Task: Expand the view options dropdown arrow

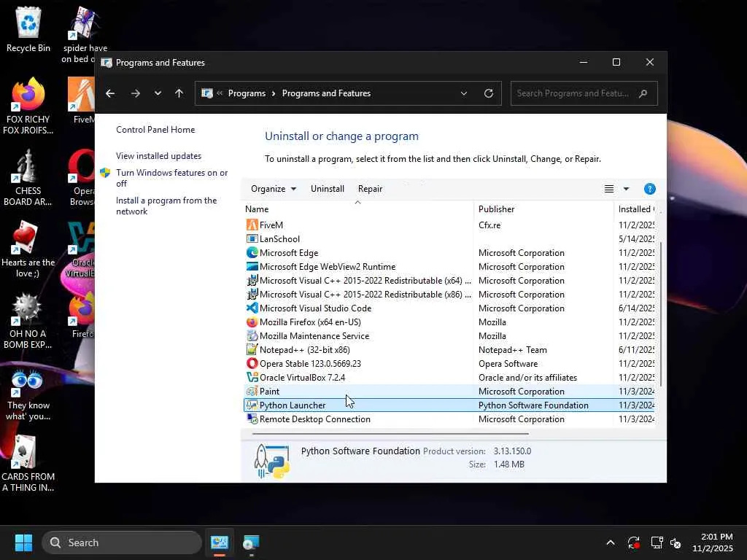Action: pyautogui.click(x=627, y=189)
